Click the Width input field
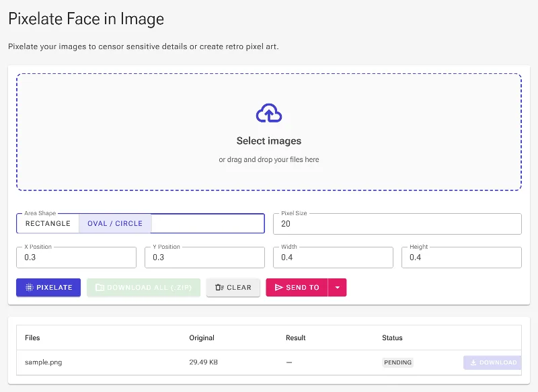 point(333,258)
